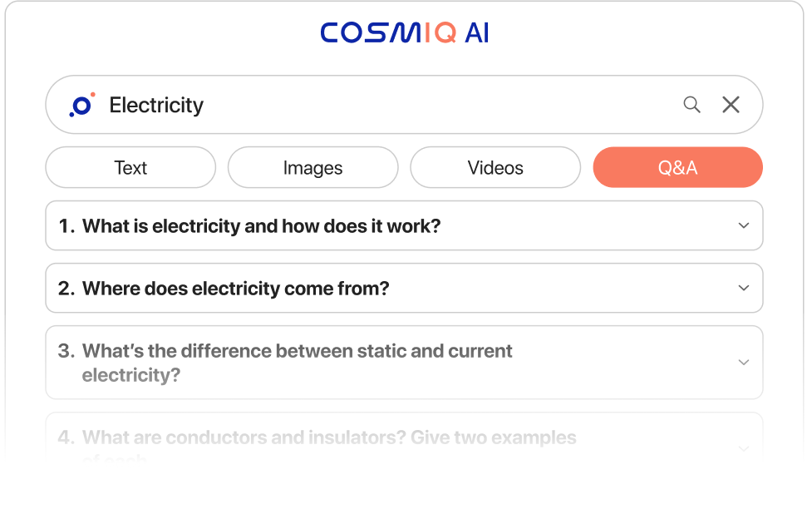Screen dimensions: 812x509
Task: Expand question 2 using its chevron arrow
Action: click(744, 288)
